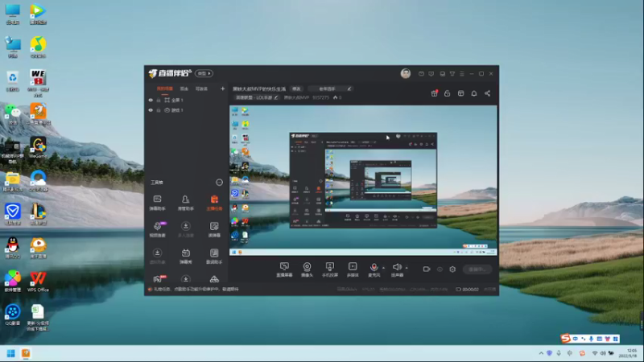This screenshot has width=644, height=362.
Task: Click the 修改 button next to stream title
Action: [x=296, y=88]
